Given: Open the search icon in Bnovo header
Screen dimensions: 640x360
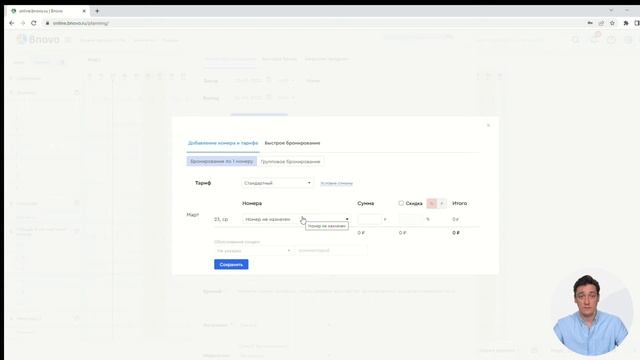Looking at the screenshot, I should pyautogui.click(x=576, y=40).
